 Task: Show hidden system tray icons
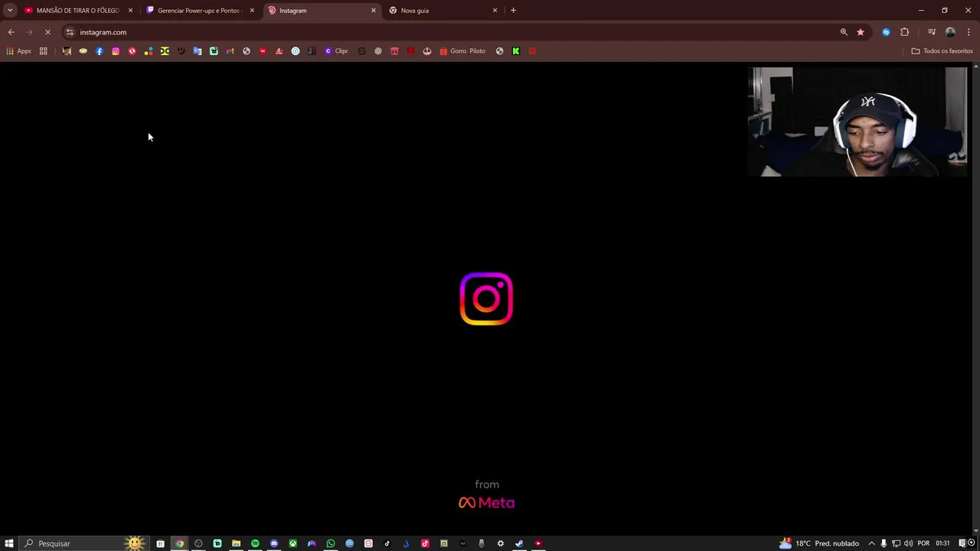(x=871, y=543)
